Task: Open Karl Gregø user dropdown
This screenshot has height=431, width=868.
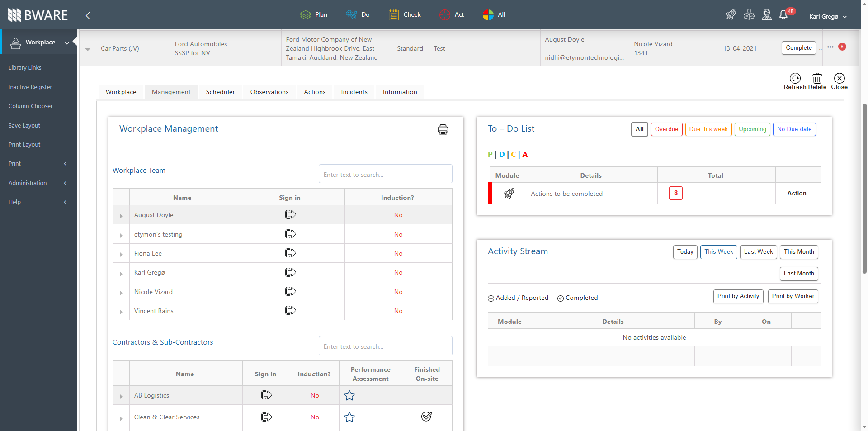Action: click(828, 16)
